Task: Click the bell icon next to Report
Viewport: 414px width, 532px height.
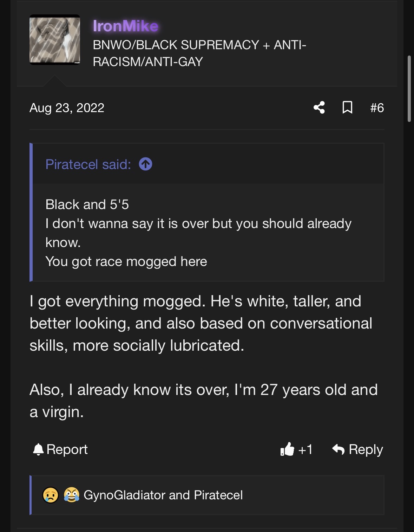Action: pos(39,449)
